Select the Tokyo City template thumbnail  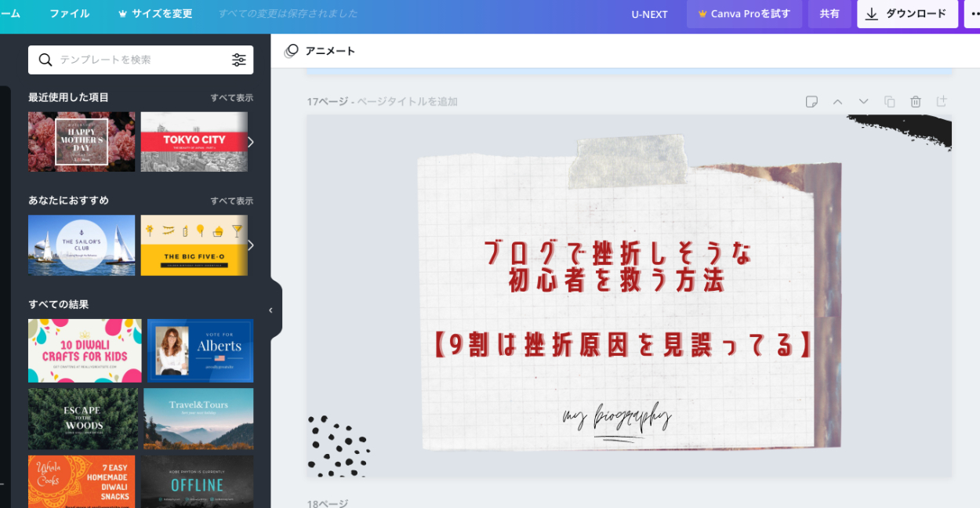(x=194, y=142)
